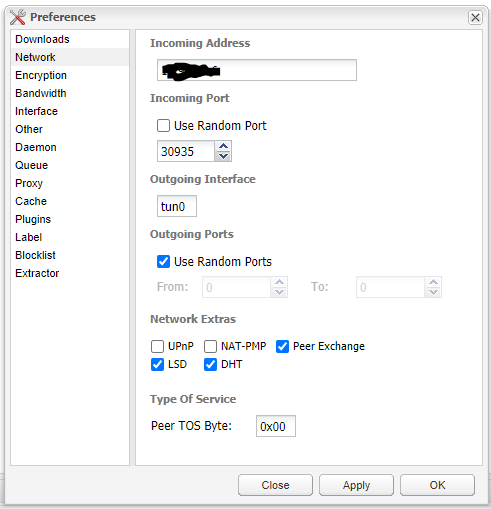Click the Type Of Service heading
Screen dimensions: 491x509
click(x=193, y=399)
